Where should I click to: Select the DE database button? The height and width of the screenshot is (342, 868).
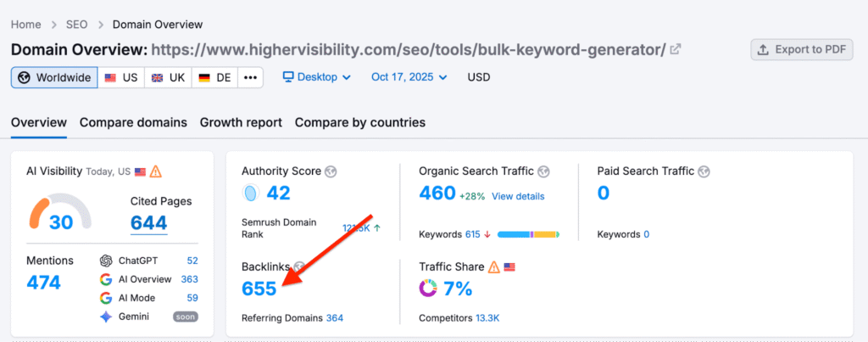(214, 77)
